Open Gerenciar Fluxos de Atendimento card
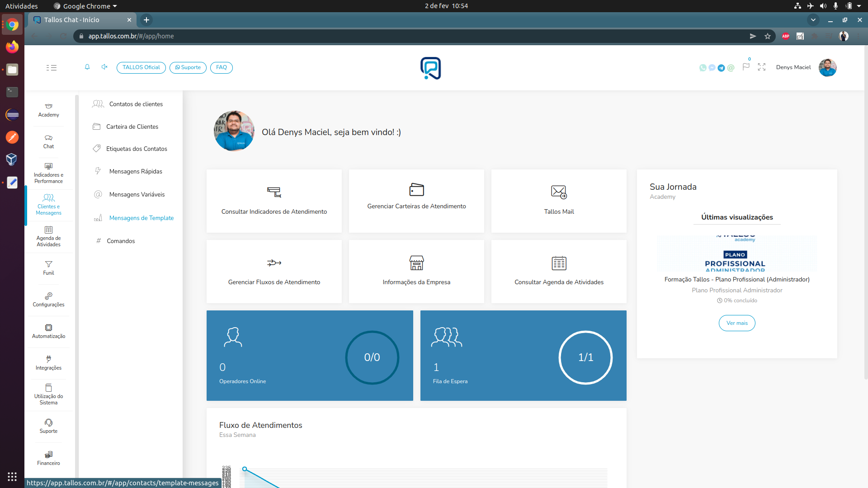The height and width of the screenshot is (488, 868). [274, 272]
